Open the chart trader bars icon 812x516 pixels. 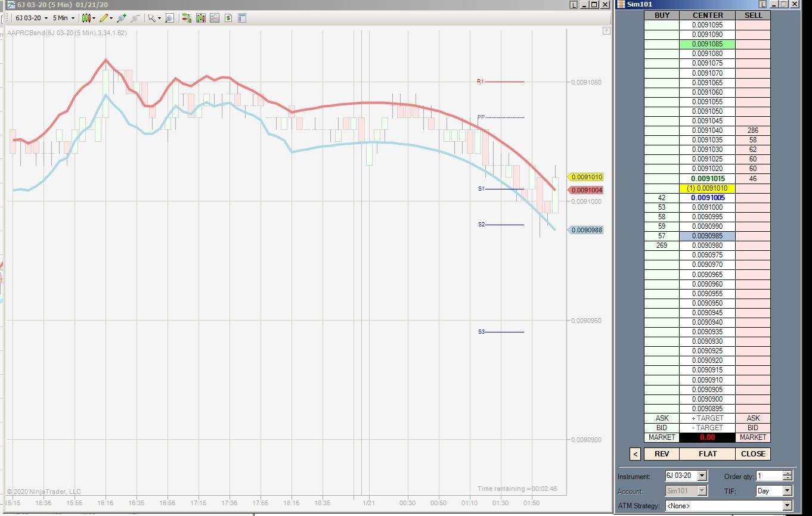tap(187, 18)
